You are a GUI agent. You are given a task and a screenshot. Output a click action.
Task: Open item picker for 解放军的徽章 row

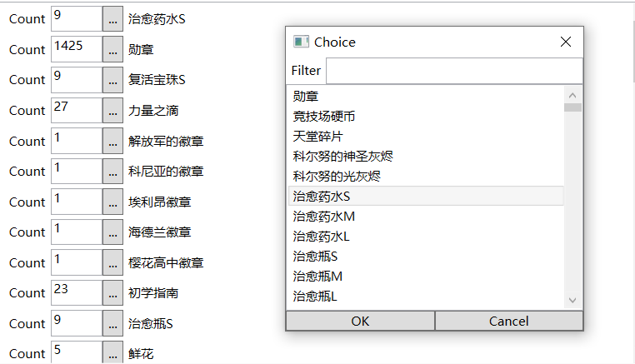click(112, 141)
